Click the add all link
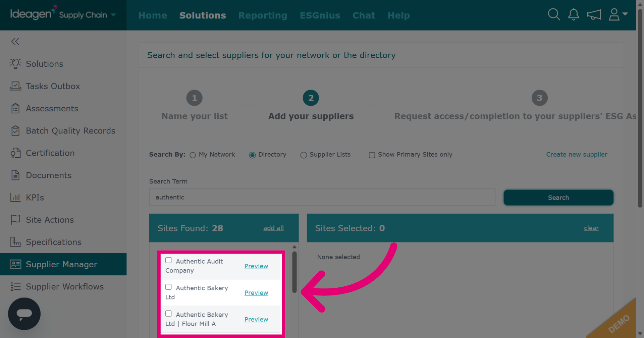644x338 pixels. [x=273, y=228]
